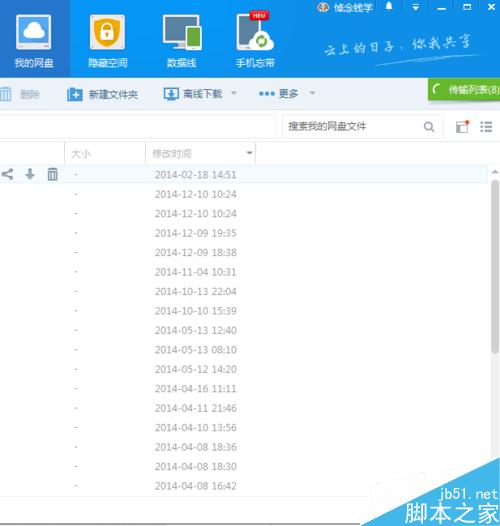The image size is (500, 526).
Task: Switch to list view icon
Action: [486, 127]
